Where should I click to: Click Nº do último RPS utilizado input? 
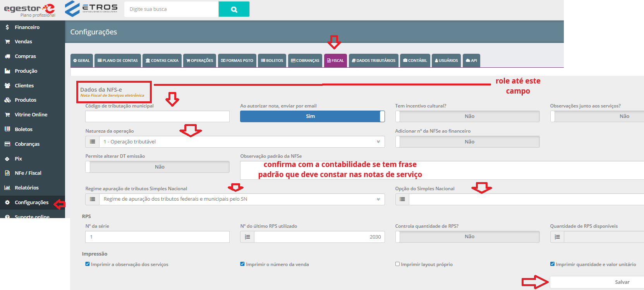pos(319,237)
